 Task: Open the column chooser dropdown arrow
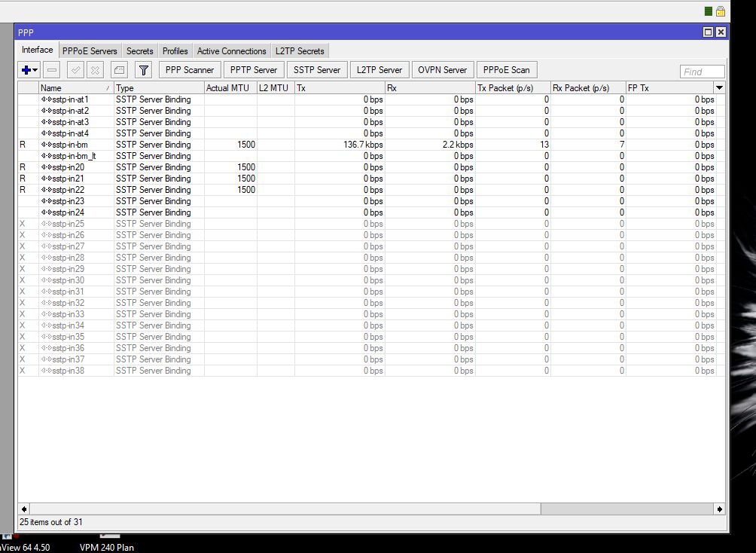pyautogui.click(x=719, y=88)
